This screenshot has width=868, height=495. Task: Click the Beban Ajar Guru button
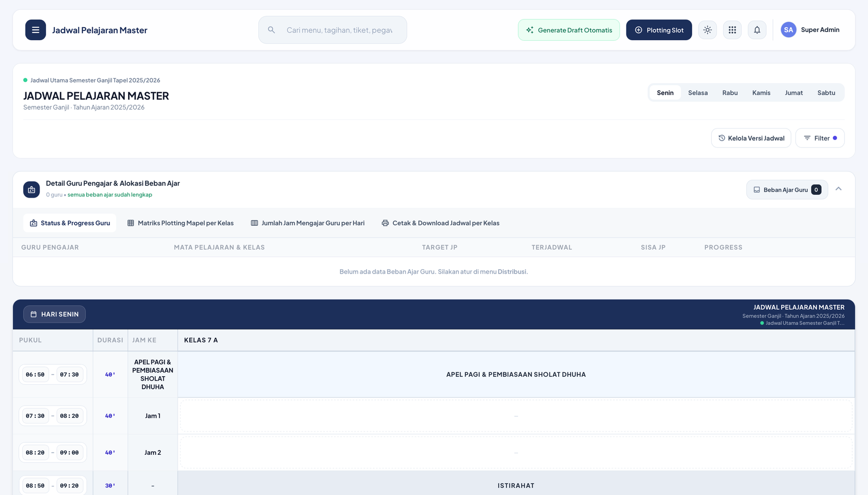click(x=787, y=189)
